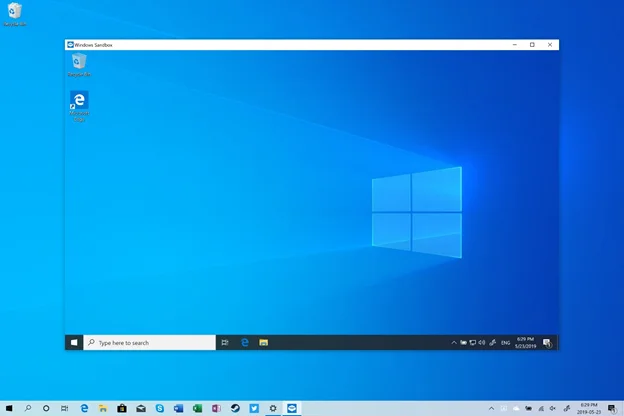The width and height of the screenshot is (624, 416).
Task: Open Twitter on host taskbar
Action: tap(254, 408)
